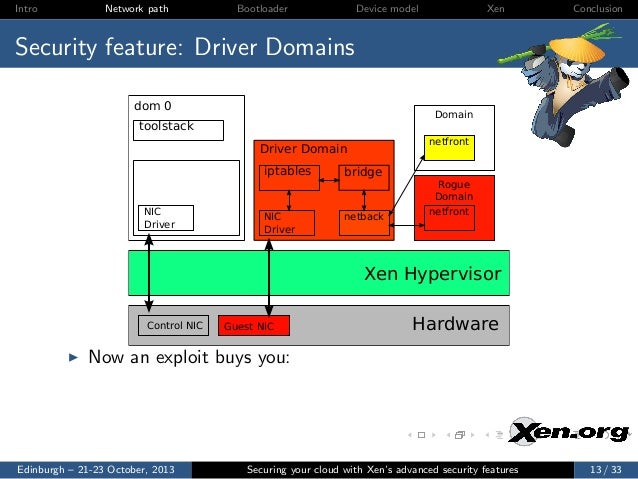Go to the Device model section
This screenshot has height=479, width=638.
click(x=387, y=9)
